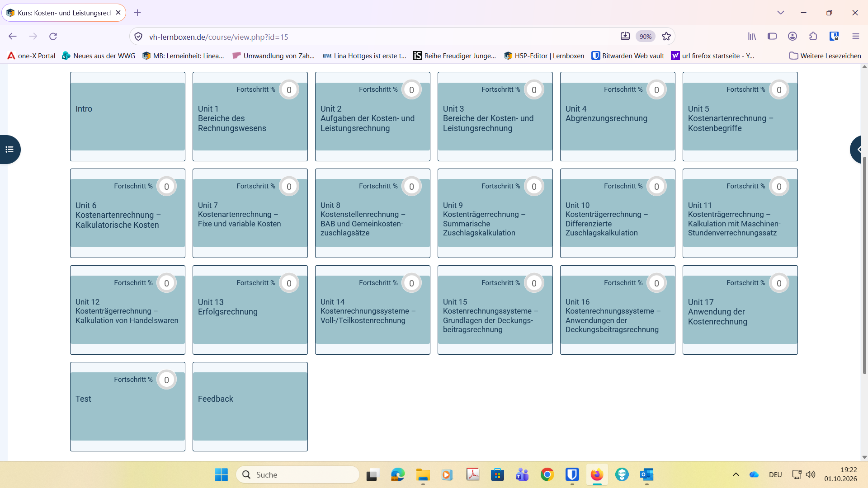Open Unit 4 Abgrenzungsrechnung tile
Image resolution: width=868 pixels, height=488 pixels.
tap(618, 117)
